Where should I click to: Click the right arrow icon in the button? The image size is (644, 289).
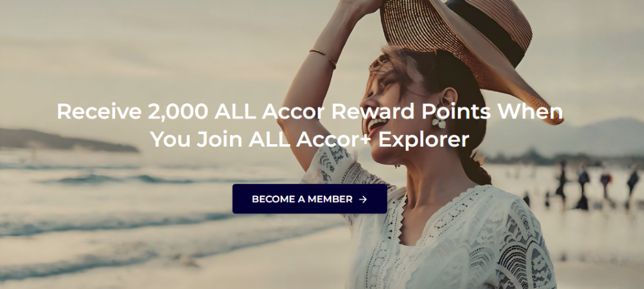(x=363, y=200)
